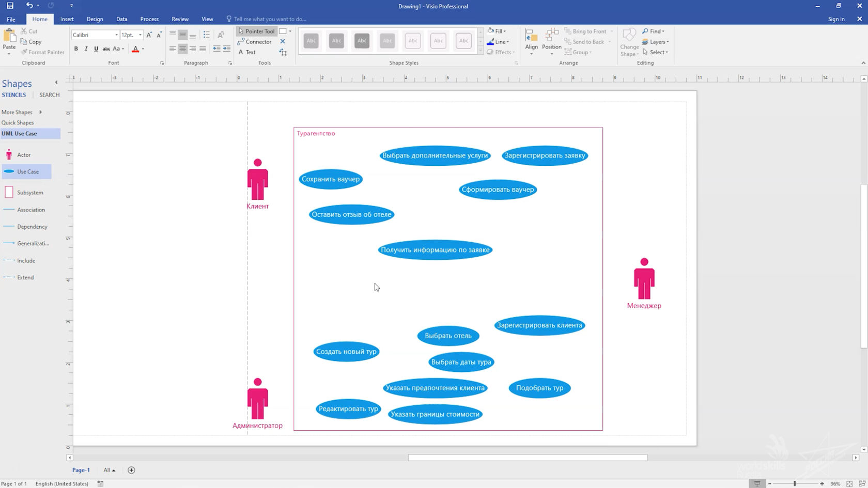The height and width of the screenshot is (488, 868).
Task: Open the Effects dropdown
Action: 501,52
